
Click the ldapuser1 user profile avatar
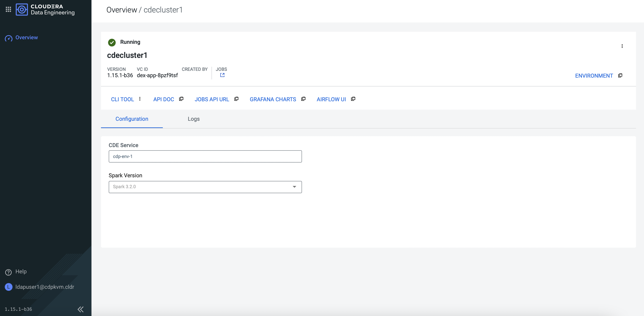pyautogui.click(x=8, y=287)
